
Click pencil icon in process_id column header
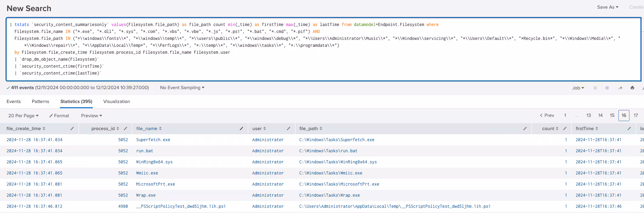coord(125,129)
